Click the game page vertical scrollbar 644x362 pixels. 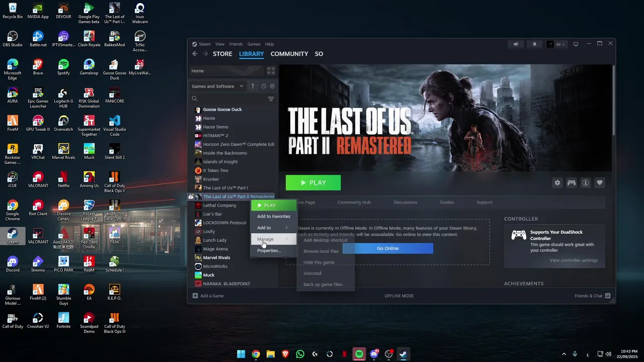(x=613, y=101)
